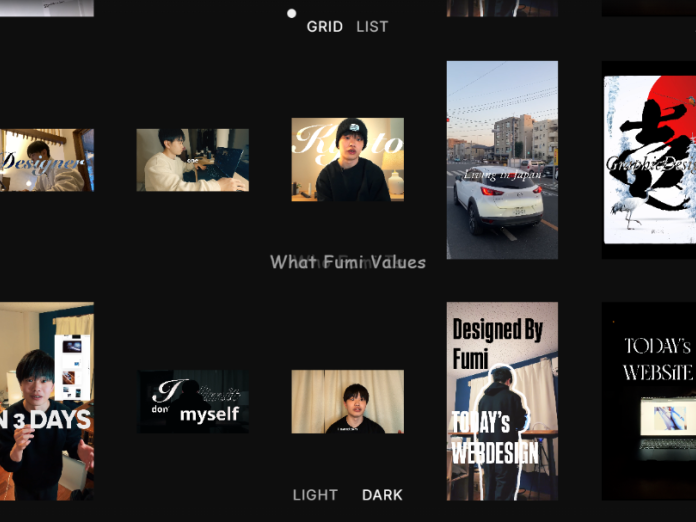
Task: Open the Graphic Design red sun poster
Action: (649, 160)
